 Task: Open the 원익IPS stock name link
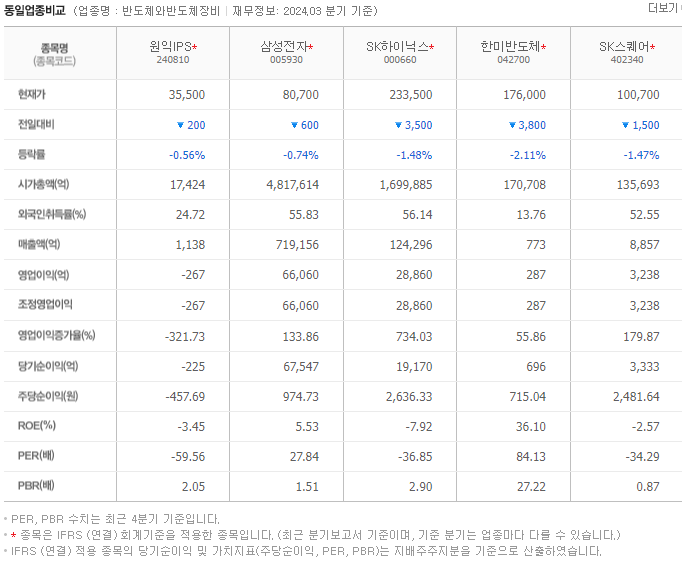coord(170,46)
